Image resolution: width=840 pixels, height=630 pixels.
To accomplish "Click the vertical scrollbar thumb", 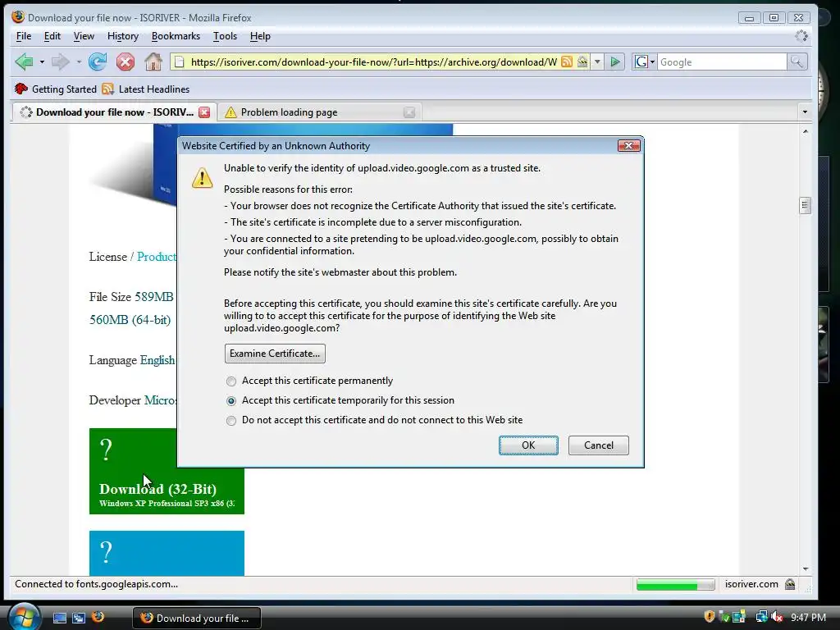I will pos(805,205).
